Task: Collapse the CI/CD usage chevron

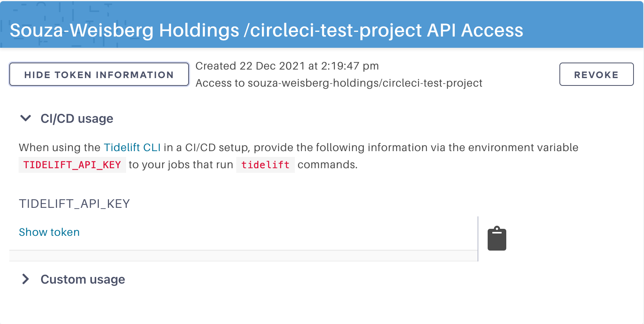Action: coord(26,118)
